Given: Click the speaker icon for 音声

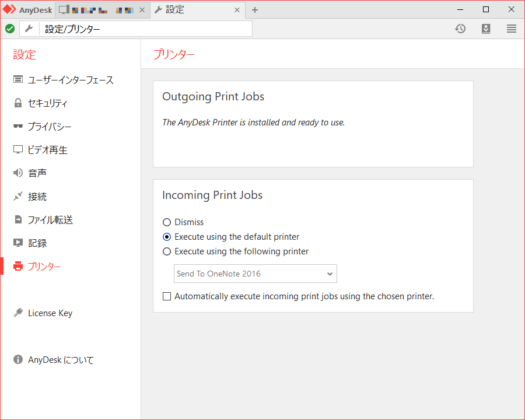Looking at the screenshot, I should (x=18, y=173).
